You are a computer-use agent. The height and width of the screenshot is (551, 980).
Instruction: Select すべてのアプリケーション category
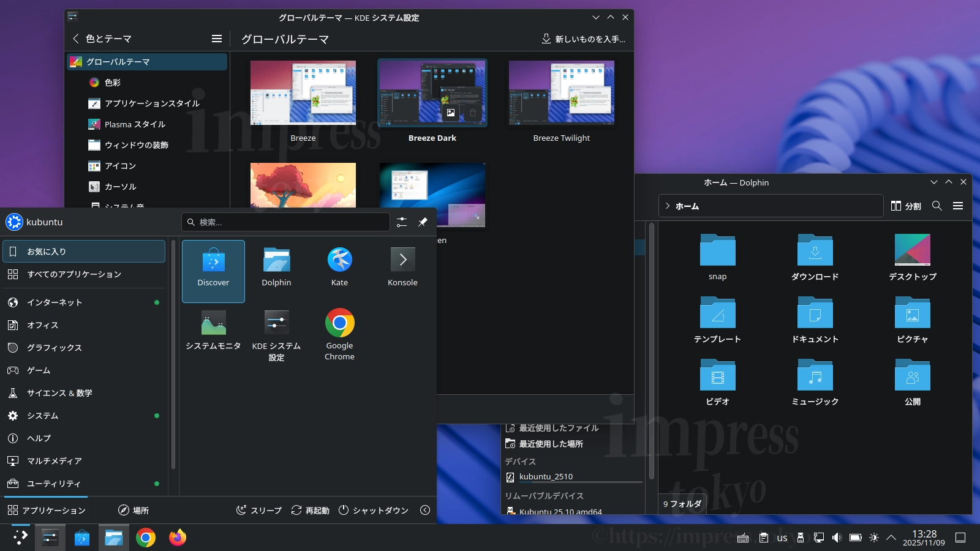tap(84, 274)
